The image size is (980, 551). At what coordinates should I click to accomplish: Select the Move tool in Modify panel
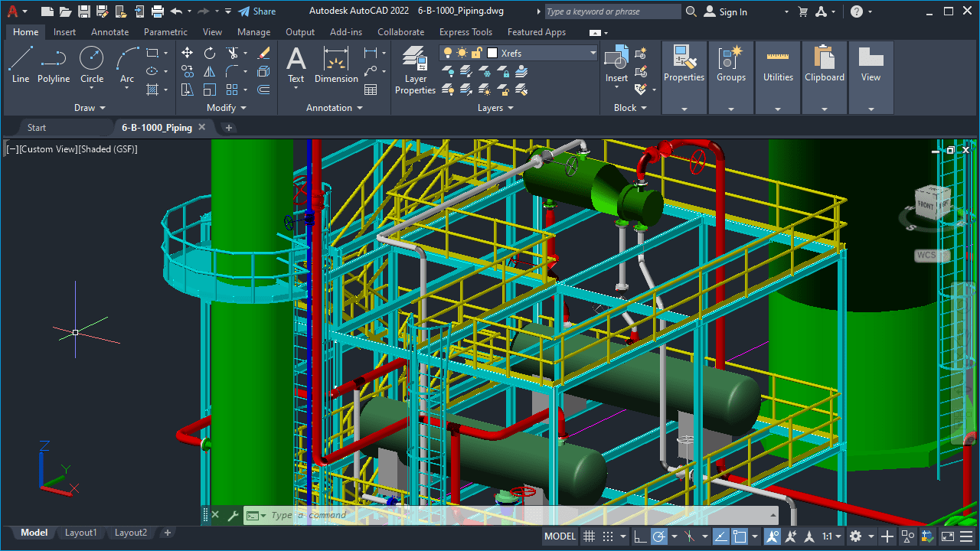(x=187, y=54)
